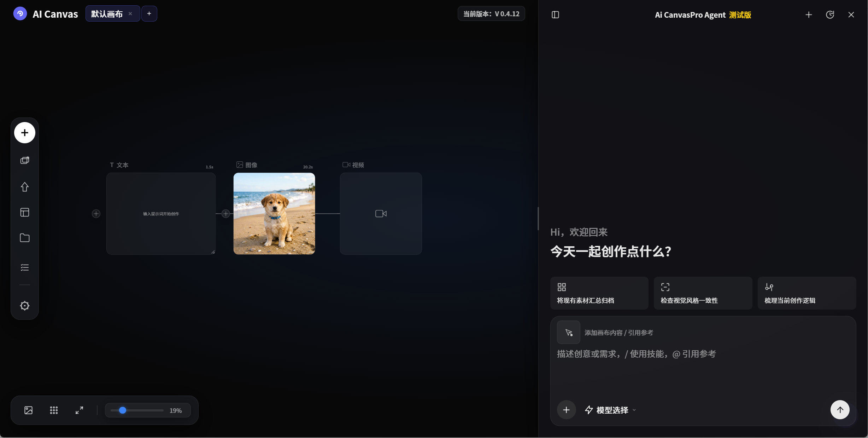Click the resize corner handle of the text node

pyautogui.click(x=213, y=252)
